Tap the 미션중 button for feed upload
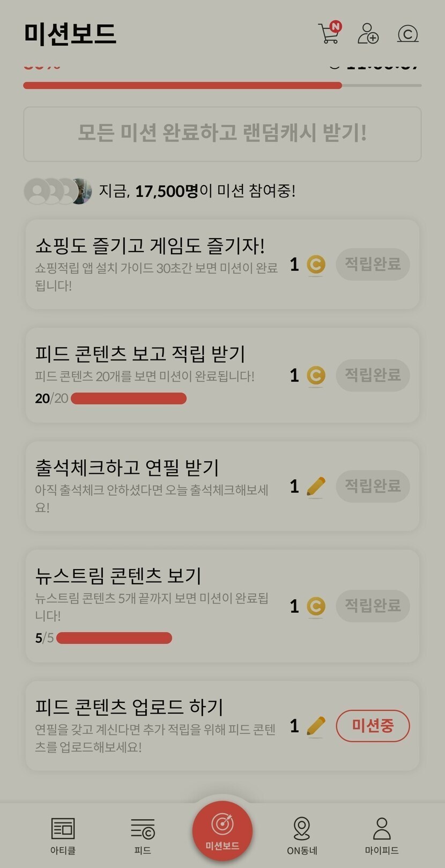445x868 pixels. [x=373, y=726]
